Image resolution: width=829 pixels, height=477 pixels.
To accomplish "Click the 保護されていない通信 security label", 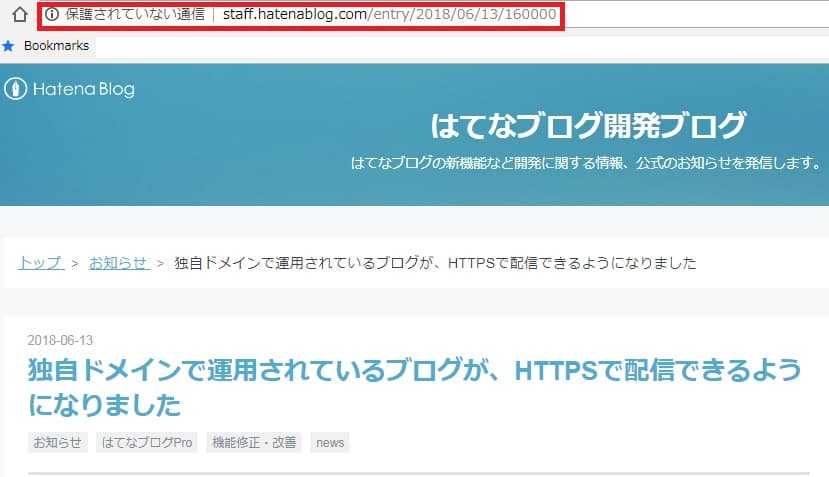I will [x=135, y=14].
